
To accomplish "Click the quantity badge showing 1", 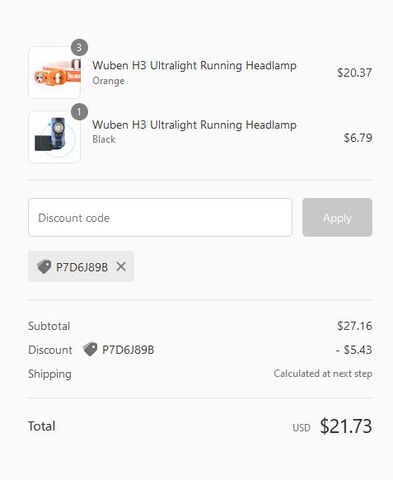I will click(x=79, y=112).
